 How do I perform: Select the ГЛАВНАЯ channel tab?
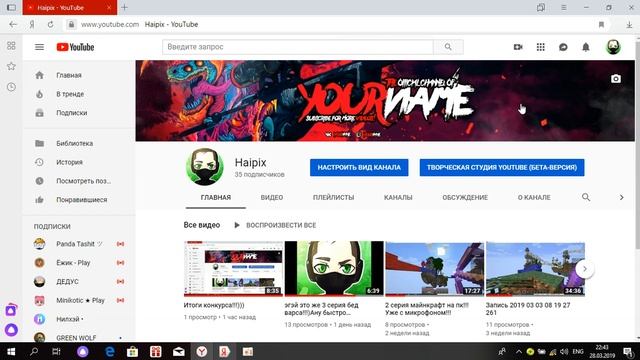coord(216,198)
